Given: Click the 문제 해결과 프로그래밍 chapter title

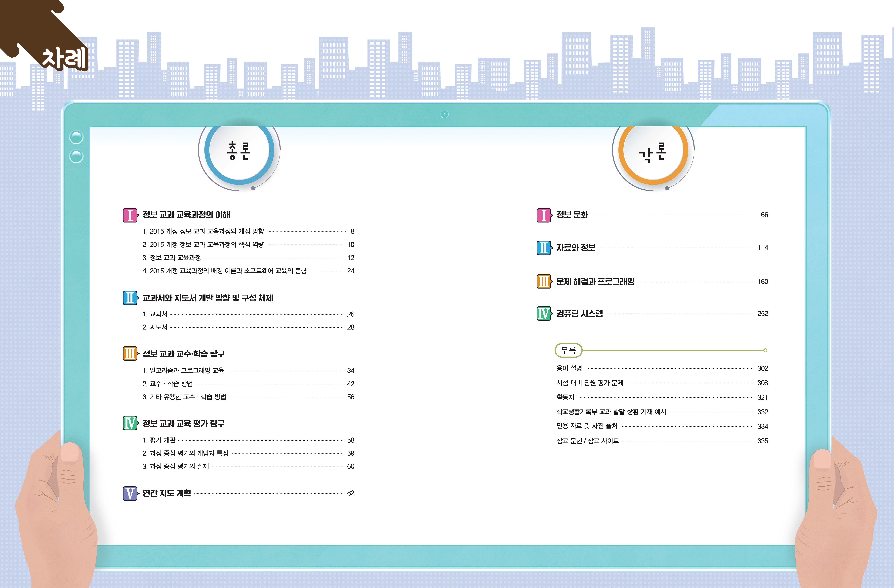Looking at the screenshot, I should tap(595, 282).
